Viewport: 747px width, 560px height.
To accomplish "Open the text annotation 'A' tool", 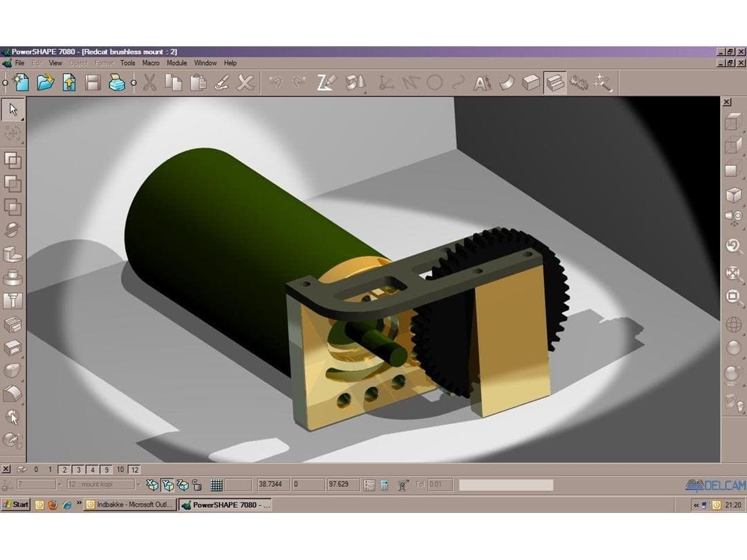I will pos(481,84).
